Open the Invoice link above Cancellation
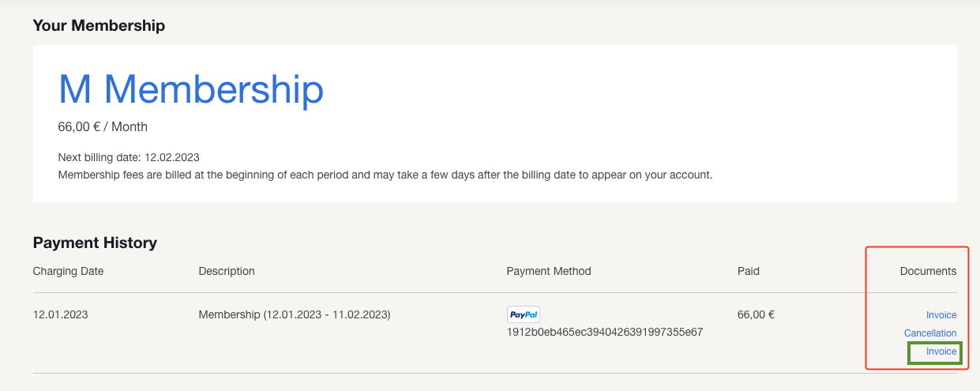Viewport: 980px width, 391px height. [x=941, y=315]
